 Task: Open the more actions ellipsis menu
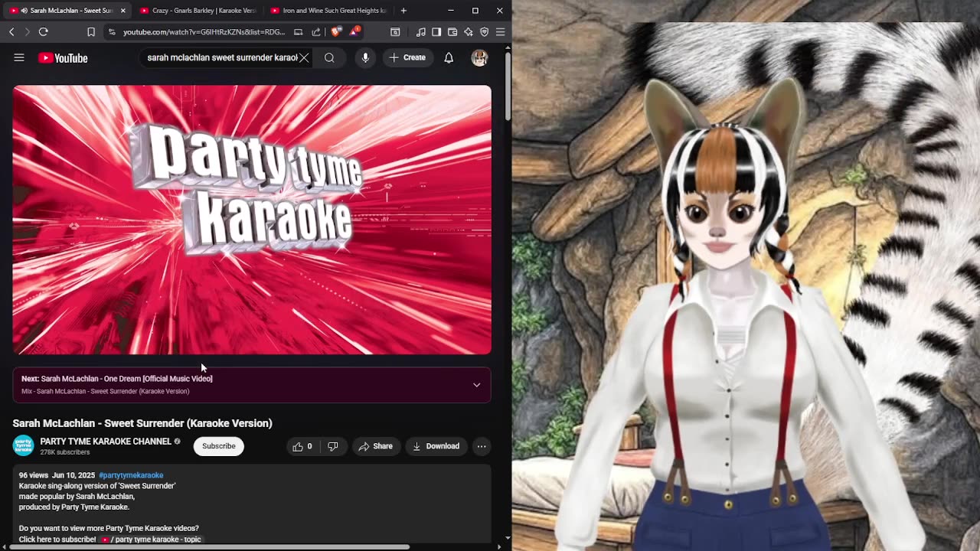click(x=482, y=446)
